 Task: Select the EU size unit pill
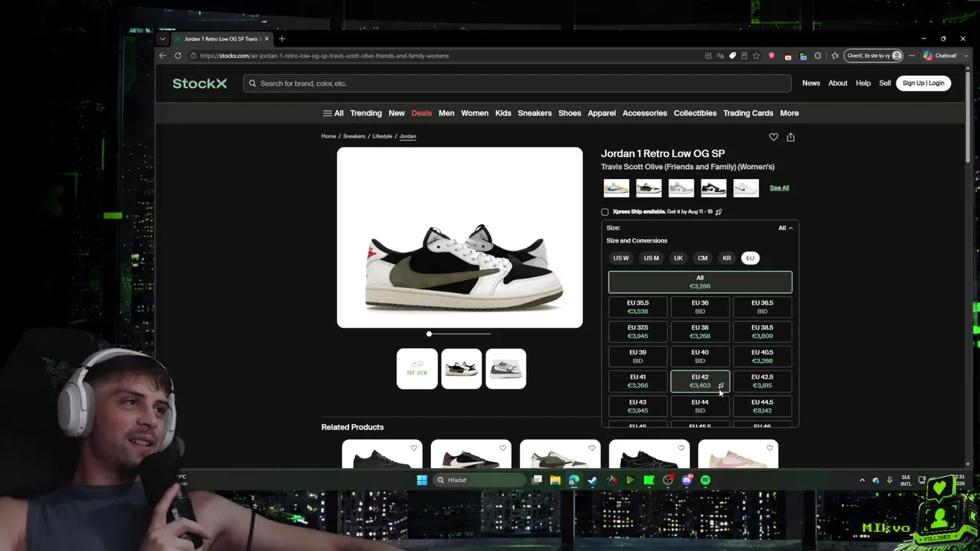point(750,258)
